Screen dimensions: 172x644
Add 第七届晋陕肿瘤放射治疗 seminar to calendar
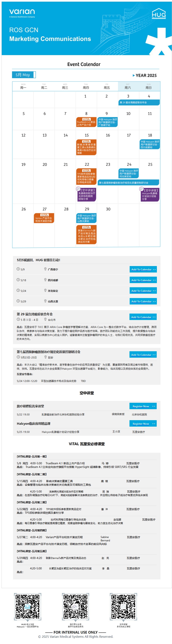143,355
